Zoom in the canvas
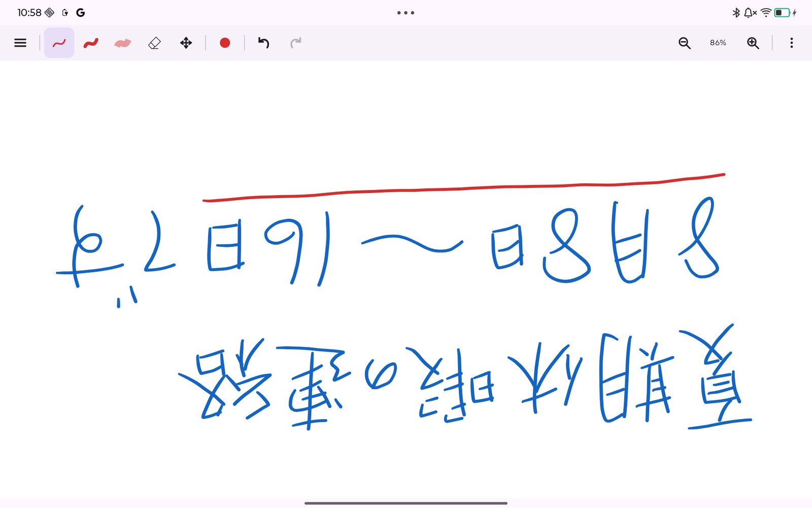 753,43
